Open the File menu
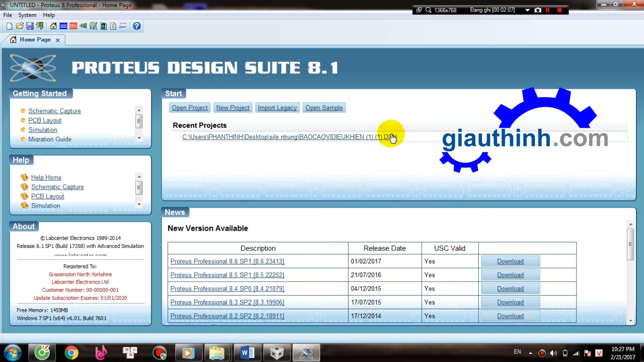This screenshot has height=362, width=644. (8, 15)
